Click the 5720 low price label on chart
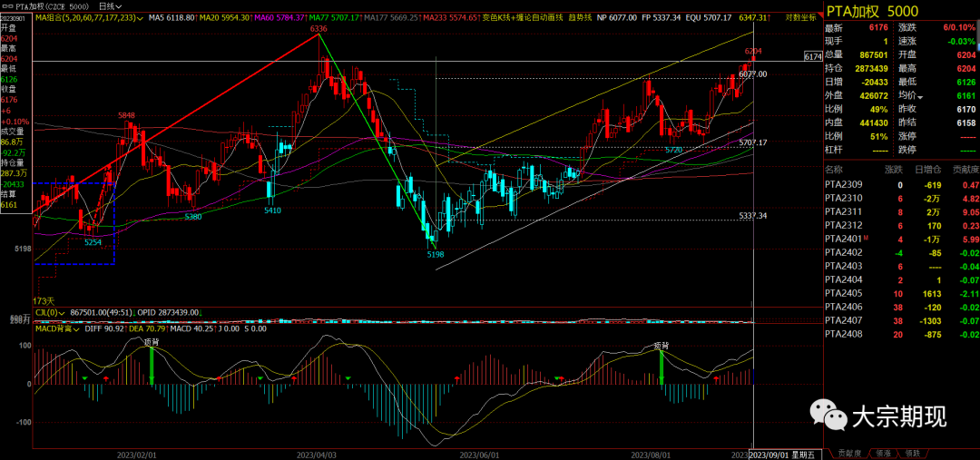The height and width of the screenshot is (460, 980). click(x=672, y=151)
